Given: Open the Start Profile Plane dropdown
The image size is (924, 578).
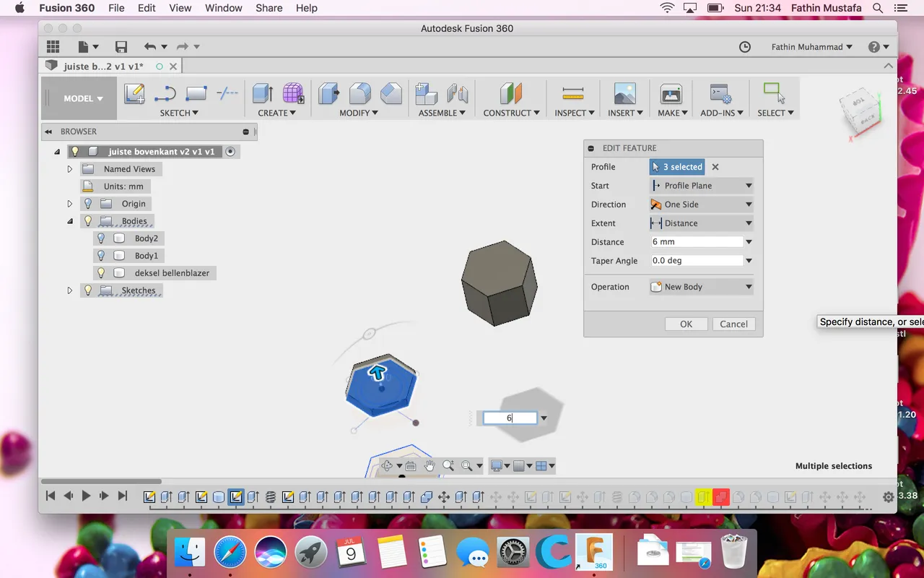Looking at the screenshot, I should 702,186.
